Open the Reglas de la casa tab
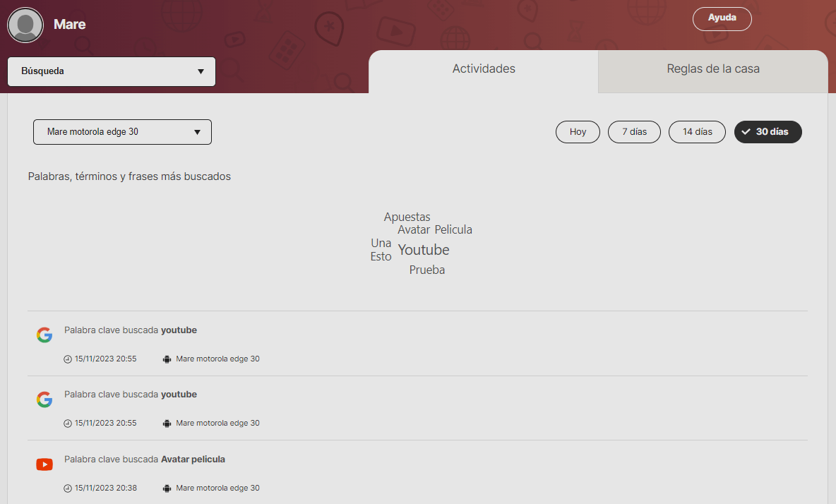Image resolution: width=836 pixels, height=504 pixels. (712, 69)
